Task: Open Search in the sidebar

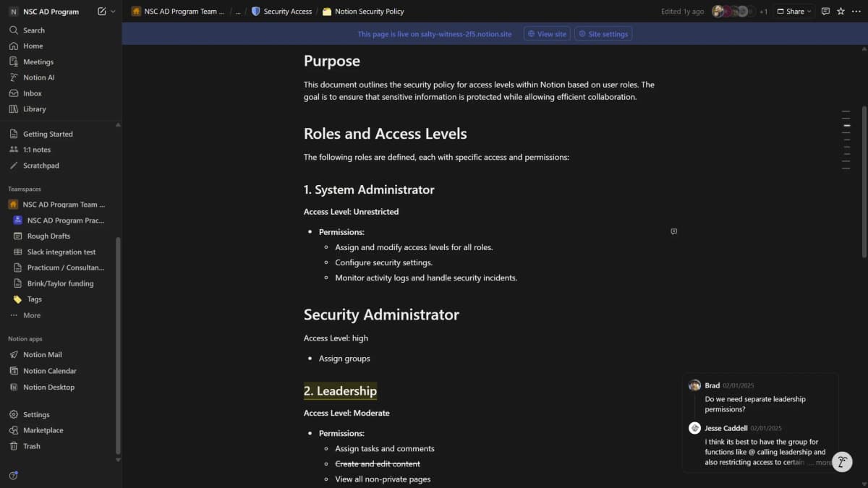Action: pyautogui.click(x=31, y=30)
